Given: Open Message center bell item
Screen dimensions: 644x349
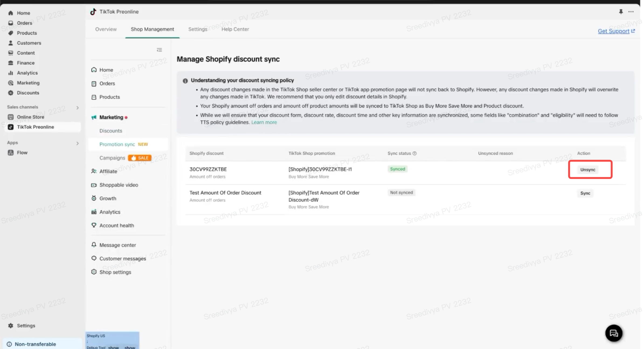Looking at the screenshot, I should pos(117,245).
